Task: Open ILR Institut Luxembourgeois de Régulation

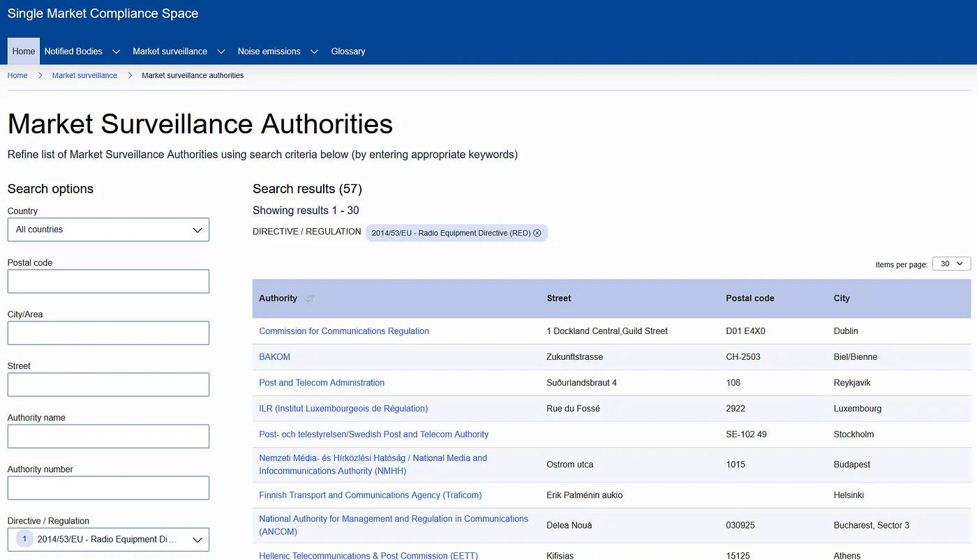Action: coord(343,408)
